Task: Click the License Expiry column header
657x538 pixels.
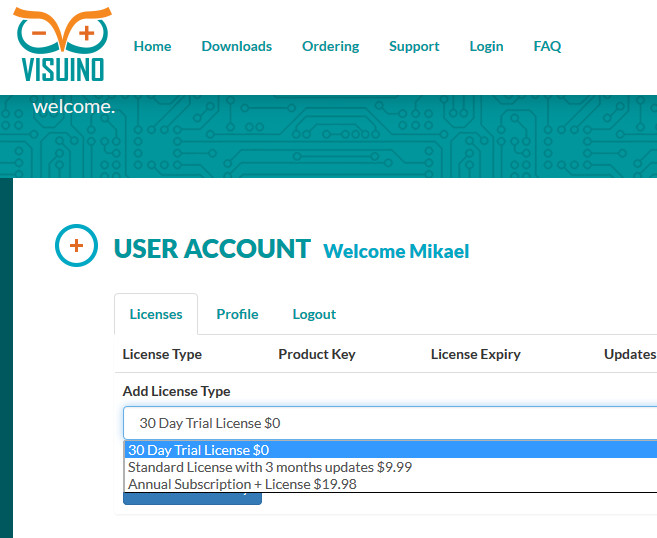Action: (x=476, y=354)
